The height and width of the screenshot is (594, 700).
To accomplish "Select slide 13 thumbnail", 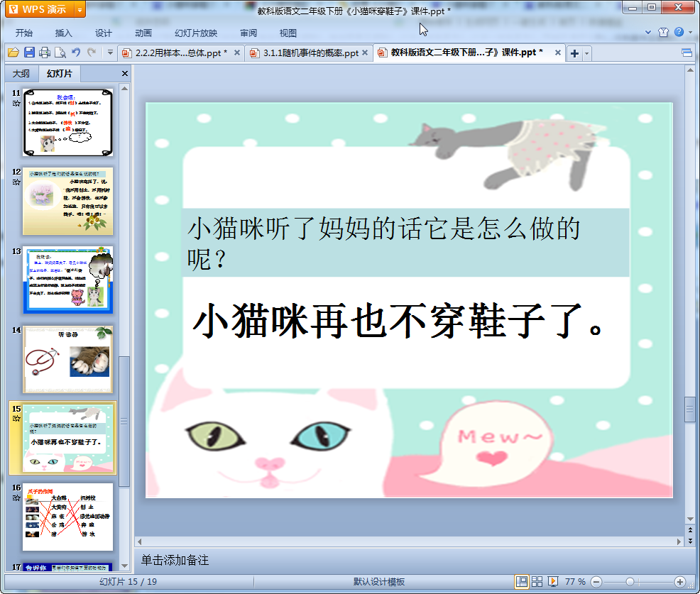I will point(68,280).
